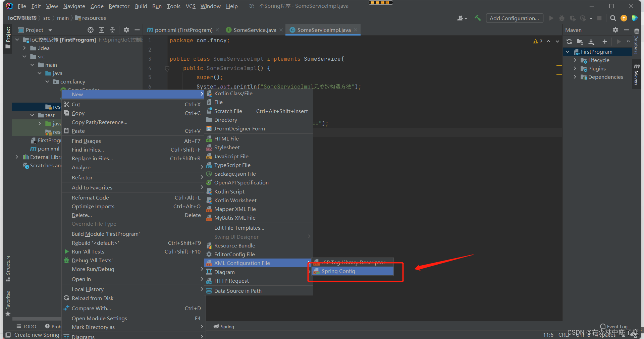Expand Maven Lifecycle node
Viewport: 644px width, 339px height.
(x=575, y=60)
